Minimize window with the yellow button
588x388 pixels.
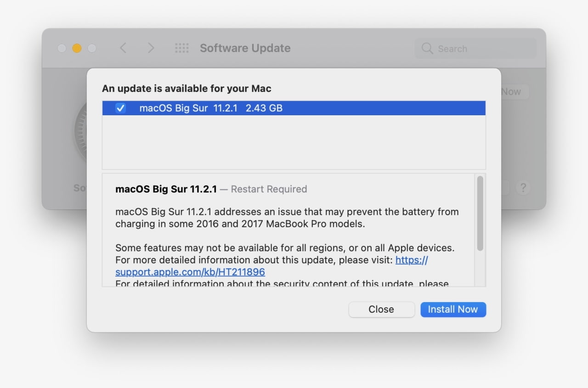(77, 48)
